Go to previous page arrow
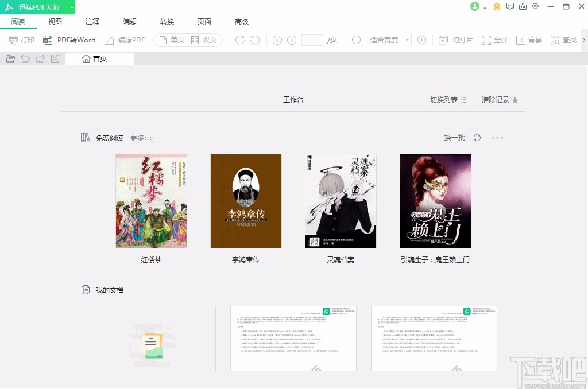The height and width of the screenshot is (389, 588). 277,40
